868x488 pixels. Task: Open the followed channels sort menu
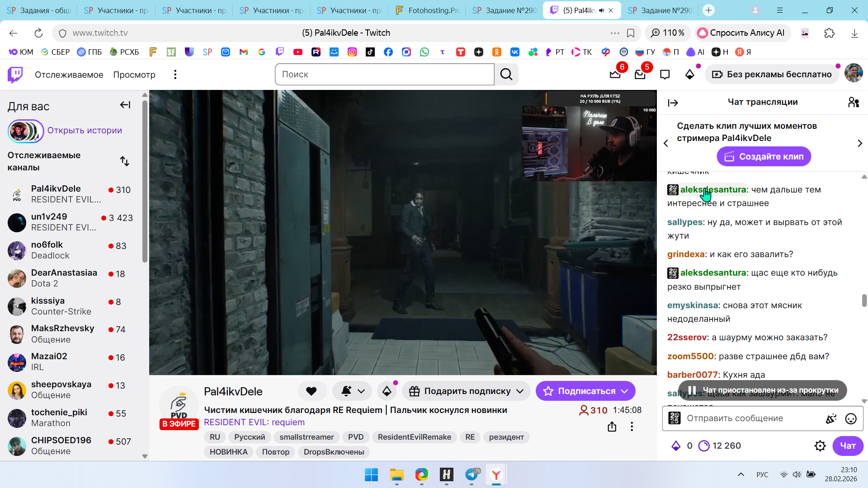125,161
